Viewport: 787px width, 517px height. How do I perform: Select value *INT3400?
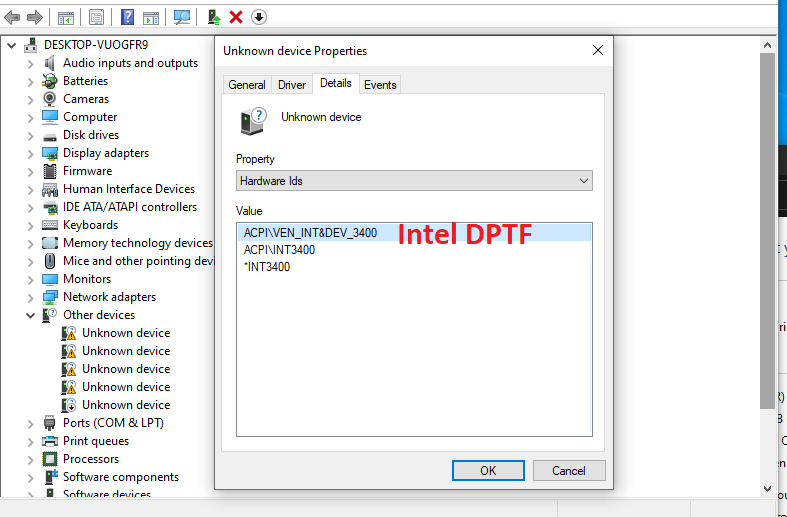pos(267,267)
